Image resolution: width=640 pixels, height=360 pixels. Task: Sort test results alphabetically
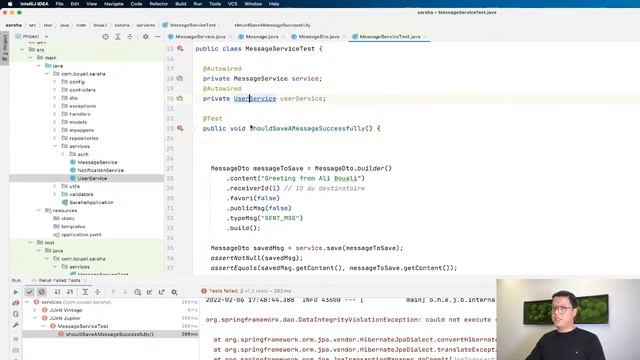point(57,292)
